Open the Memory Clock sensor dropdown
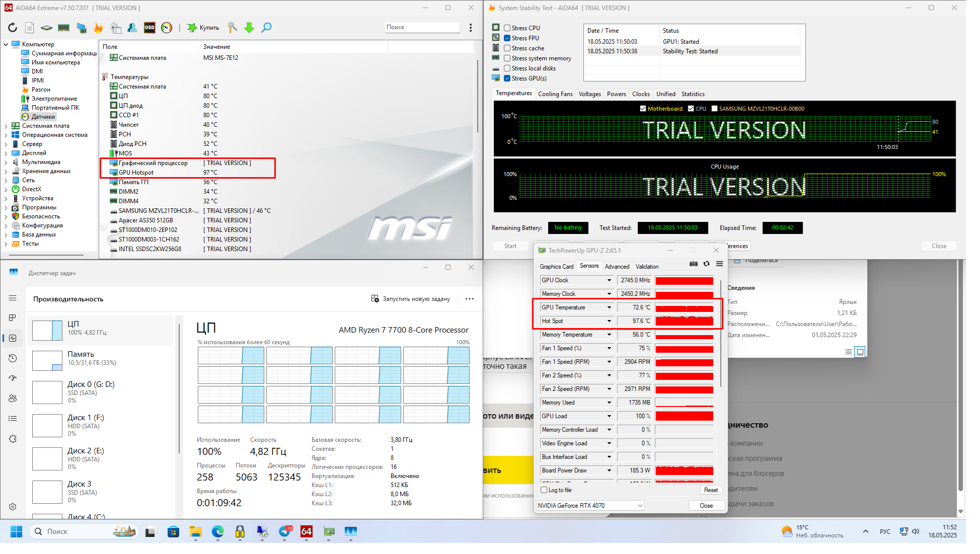Image resolution: width=980 pixels, height=554 pixels. (x=609, y=294)
